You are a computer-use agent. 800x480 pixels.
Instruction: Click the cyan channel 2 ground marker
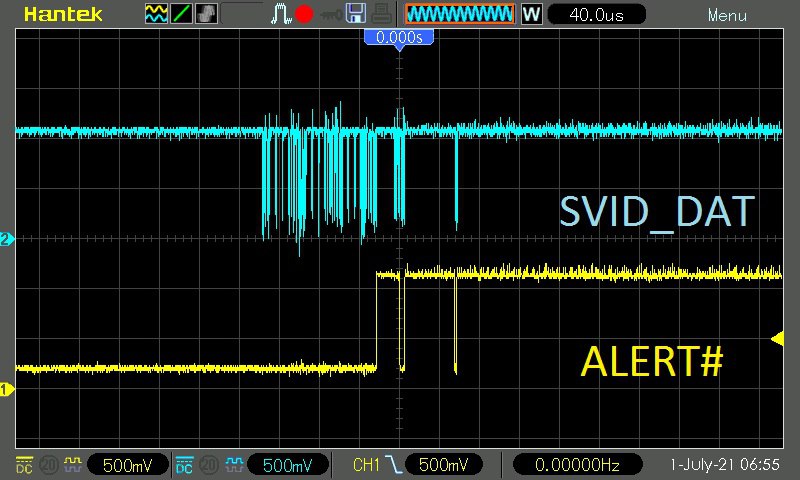(7, 239)
